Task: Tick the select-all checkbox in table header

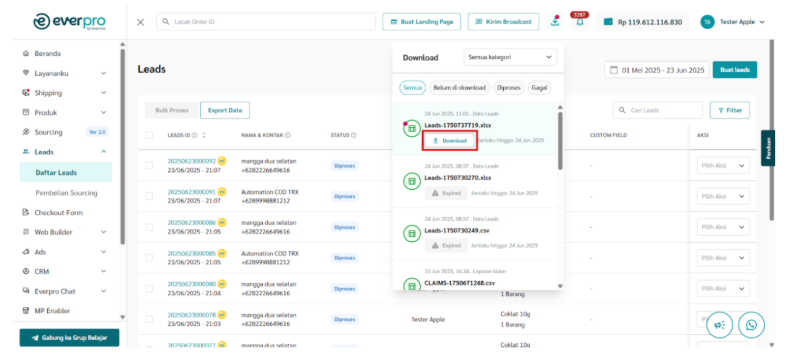Action: [x=149, y=135]
